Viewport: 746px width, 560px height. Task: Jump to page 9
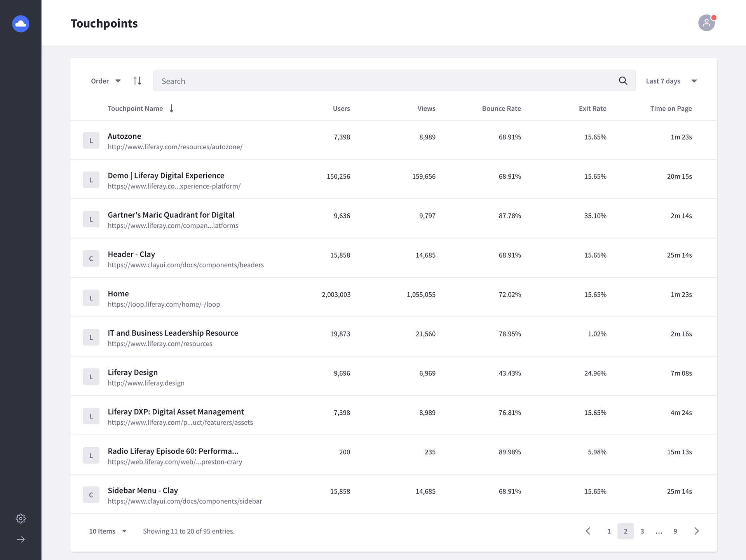[675, 531]
